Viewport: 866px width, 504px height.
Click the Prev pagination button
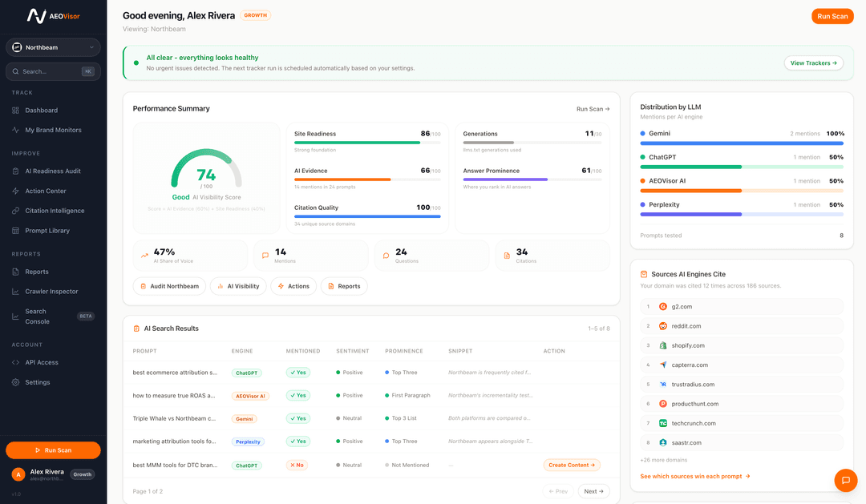tap(558, 491)
